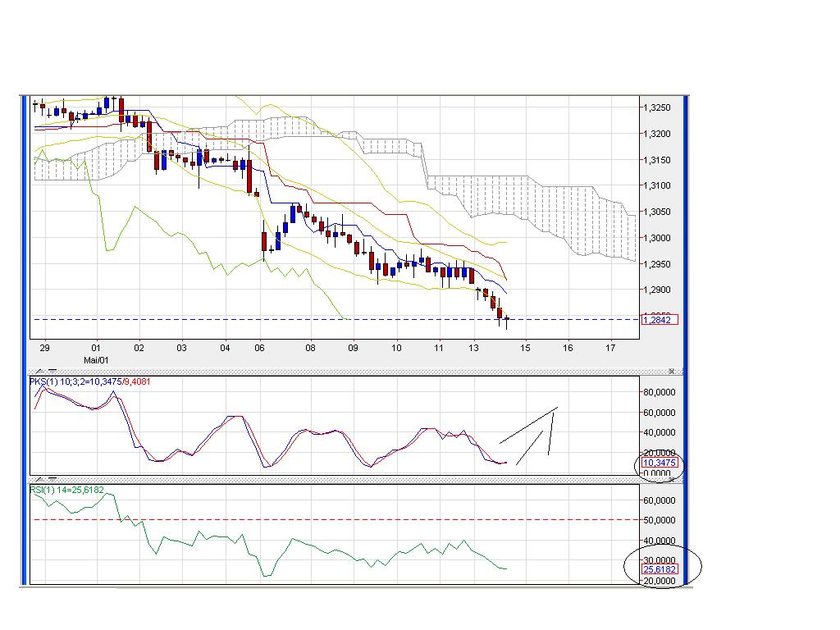This screenshot has width=840, height=630.
Task: Click the date label 10 on time axis
Action: [x=396, y=348]
